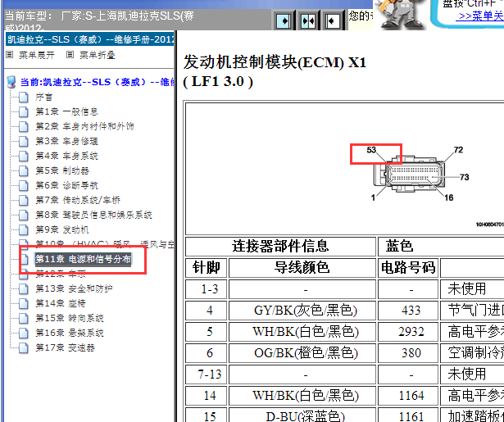The height and width of the screenshot is (422, 504).
Task: Click the page icon next to 第9章 发动机
Action: click(x=24, y=229)
